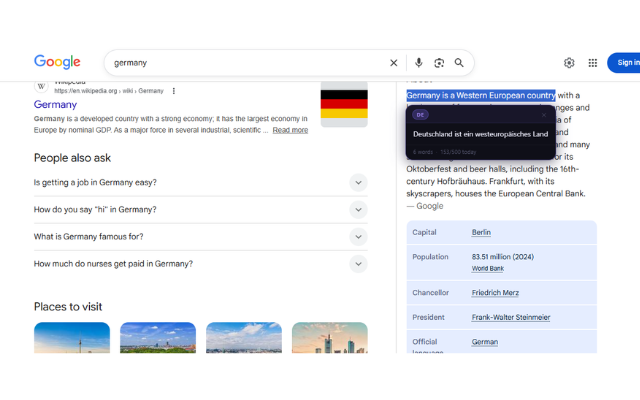The width and height of the screenshot is (640, 400).
Task: Open first place thumbnail with TV tower
Action: [x=72, y=338]
